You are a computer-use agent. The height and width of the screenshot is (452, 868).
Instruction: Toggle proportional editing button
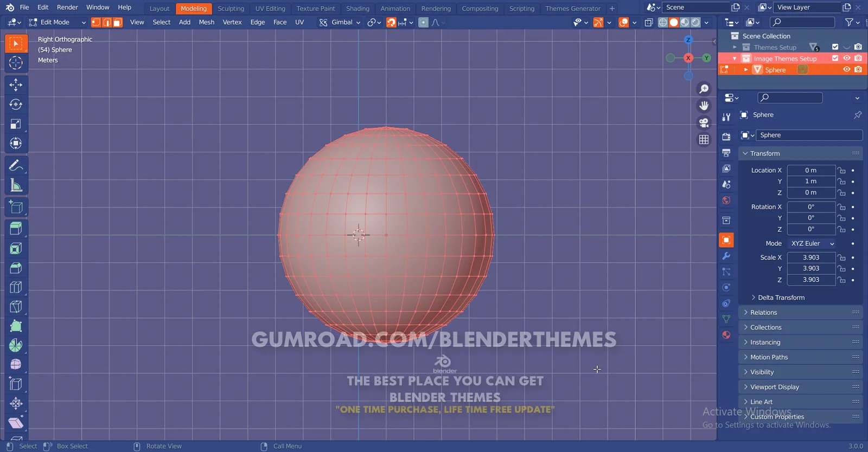click(x=423, y=22)
